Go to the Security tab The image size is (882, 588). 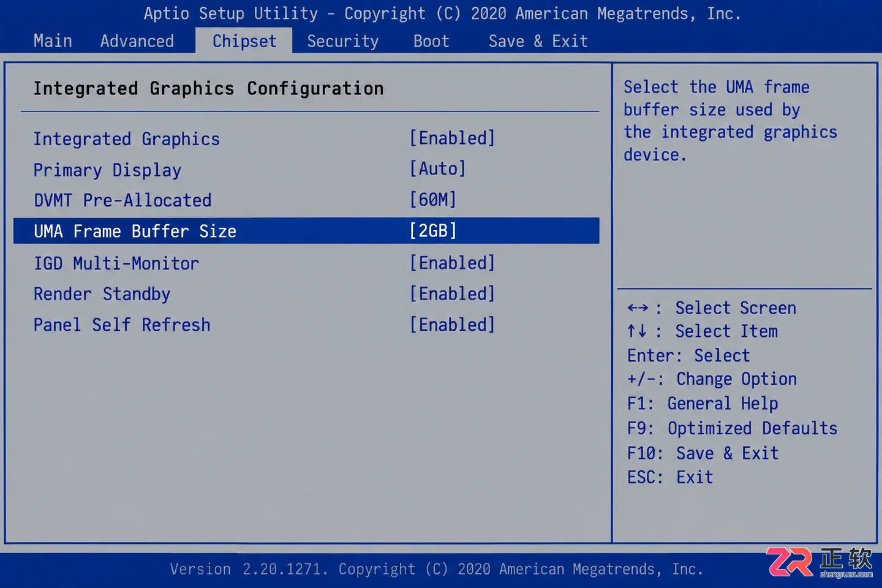click(x=343, y=41)
